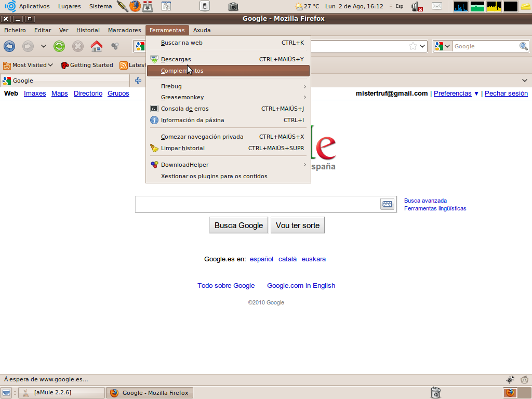Click show desktop icon in bottom panel
532x399 pixels.
coord(6,393)
